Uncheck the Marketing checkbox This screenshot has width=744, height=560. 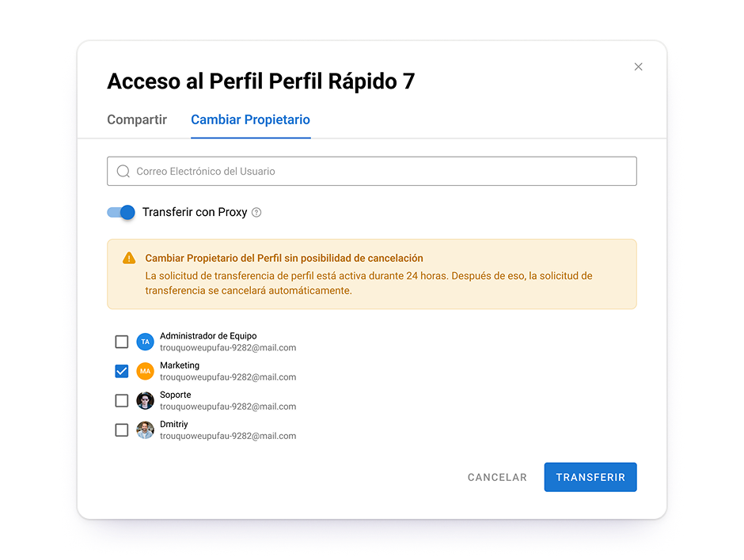click(x=122, y=371)
